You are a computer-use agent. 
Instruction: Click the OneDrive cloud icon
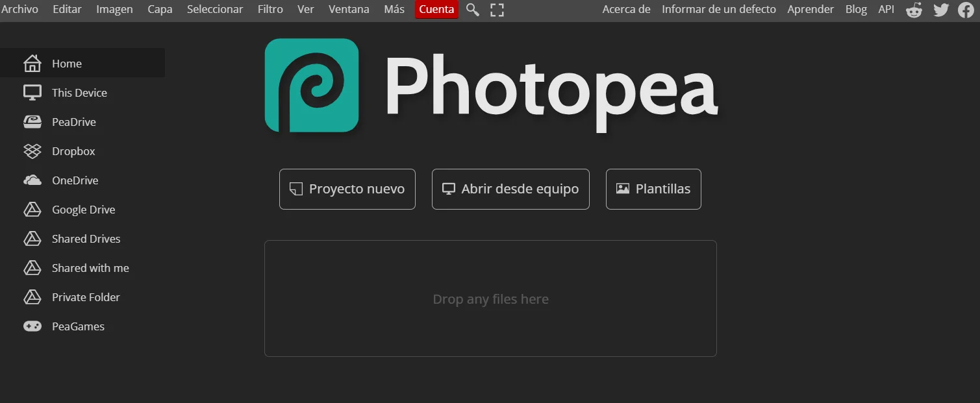tap(32, 180)
